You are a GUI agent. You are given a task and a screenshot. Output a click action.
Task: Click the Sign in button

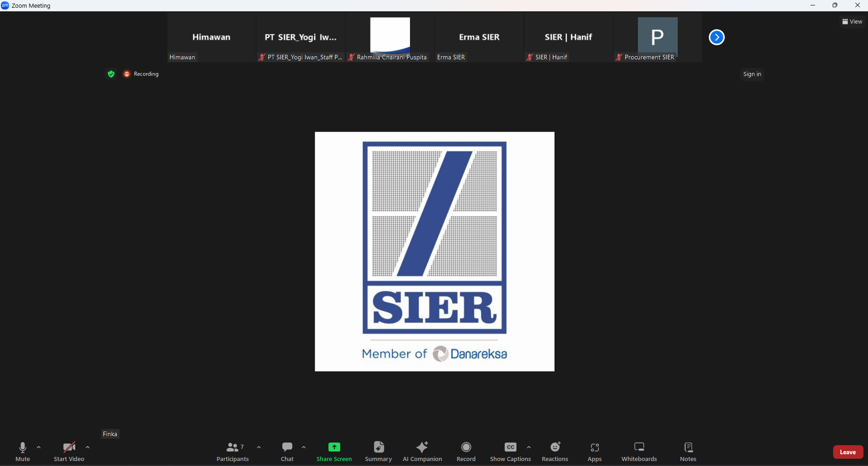(x=752, y=74)
